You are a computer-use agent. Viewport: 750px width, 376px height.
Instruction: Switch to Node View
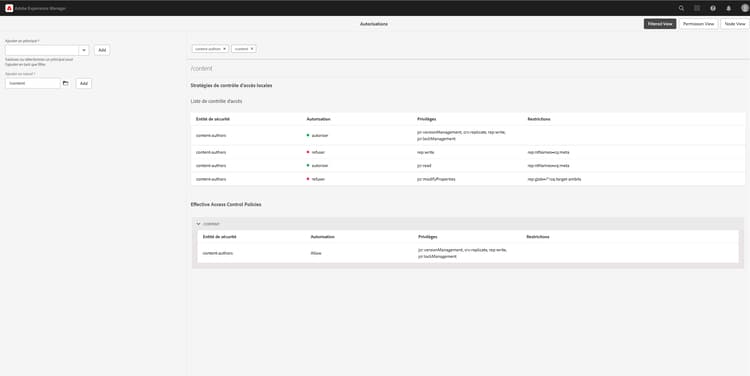[x=735, y=24]
